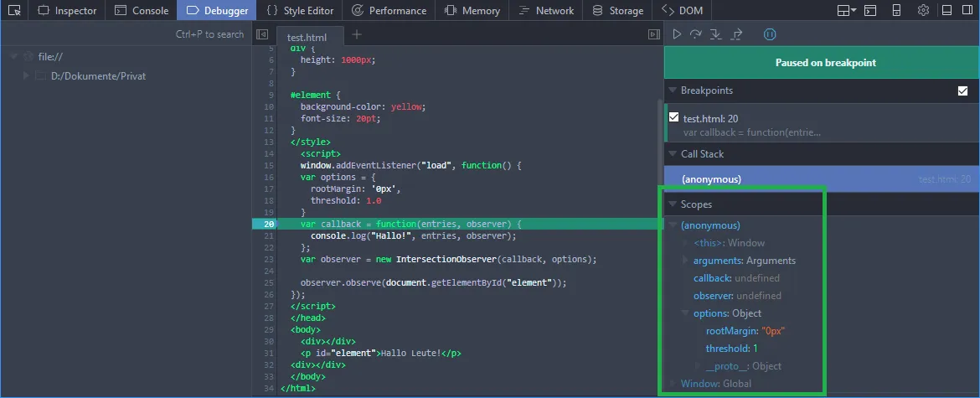Collapse the Call Stack section
Viewport: 980px width, 398px height.
coord(673,153)
